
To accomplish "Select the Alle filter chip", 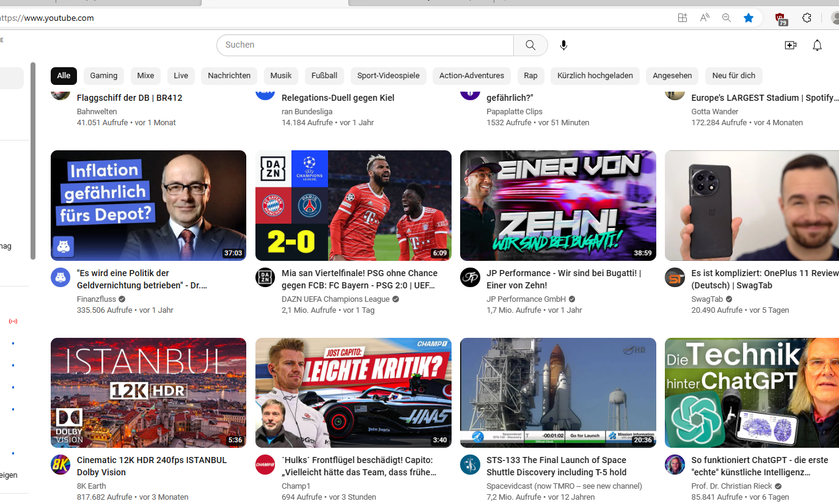I will coord(64,76).
